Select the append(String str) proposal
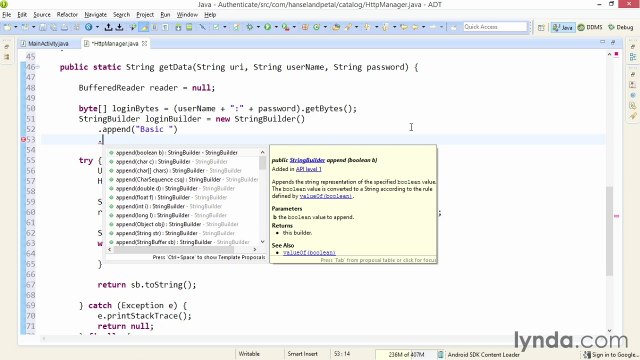The width and height of the screenshot is (640, 360). (x=183, y=233)
